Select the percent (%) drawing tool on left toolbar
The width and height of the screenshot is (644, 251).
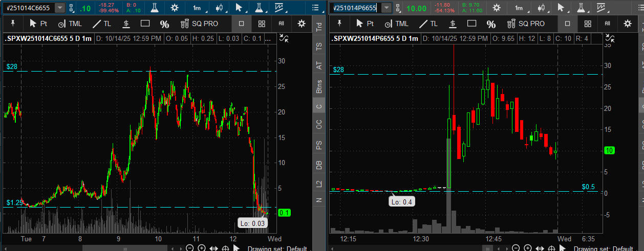click(x=164, y=24)
